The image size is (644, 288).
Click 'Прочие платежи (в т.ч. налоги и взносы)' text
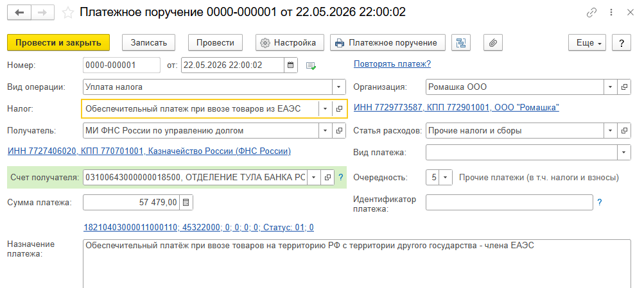click(539, 178)
